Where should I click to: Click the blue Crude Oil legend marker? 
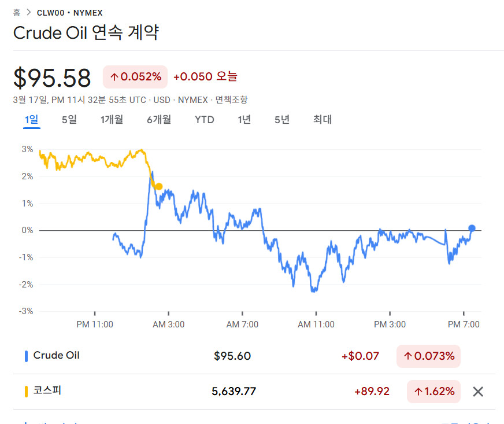[x=26, y=356]
